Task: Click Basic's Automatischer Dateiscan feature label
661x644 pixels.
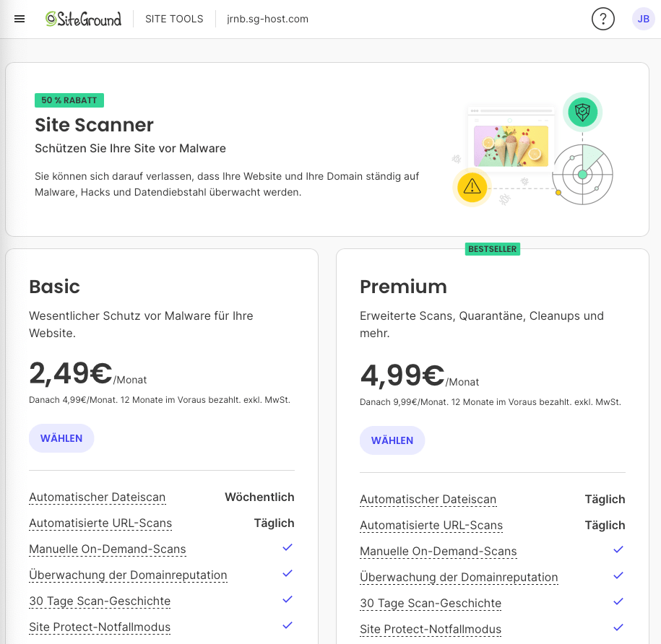Action: click(x=98, y=497)
